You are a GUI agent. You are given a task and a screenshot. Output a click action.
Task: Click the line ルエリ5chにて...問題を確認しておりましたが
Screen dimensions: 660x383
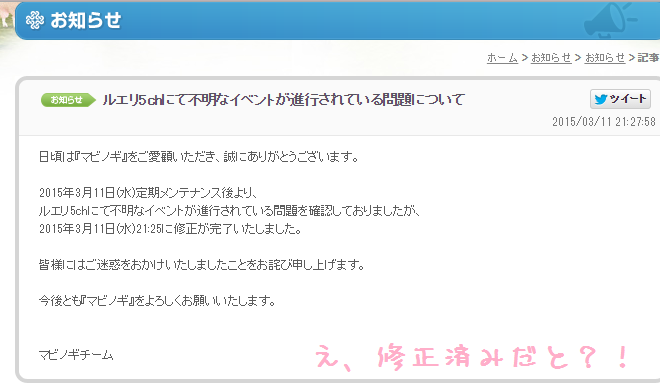pyautogui.click(x=229, y=210)
